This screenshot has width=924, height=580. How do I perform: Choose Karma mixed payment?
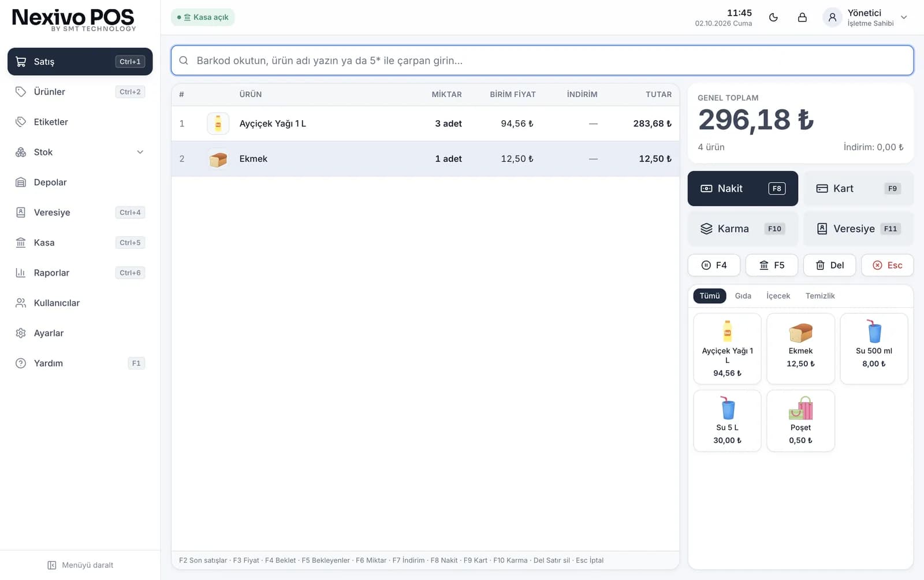point(743,229)
